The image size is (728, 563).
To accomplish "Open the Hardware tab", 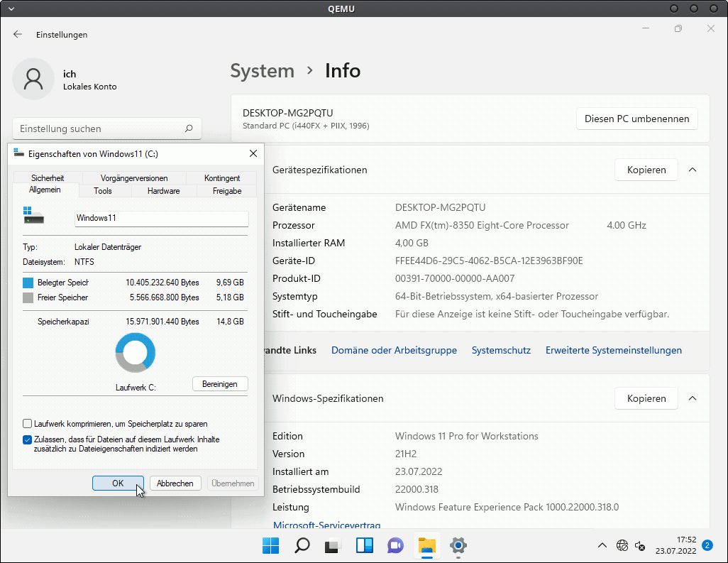I will 163,191.
